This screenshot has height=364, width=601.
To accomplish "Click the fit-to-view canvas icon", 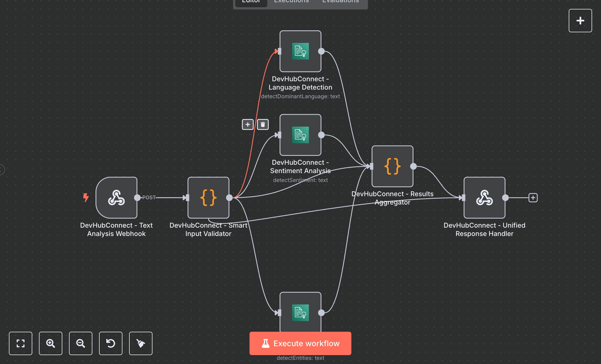I will pyautogui.click(x=21, y=344).
